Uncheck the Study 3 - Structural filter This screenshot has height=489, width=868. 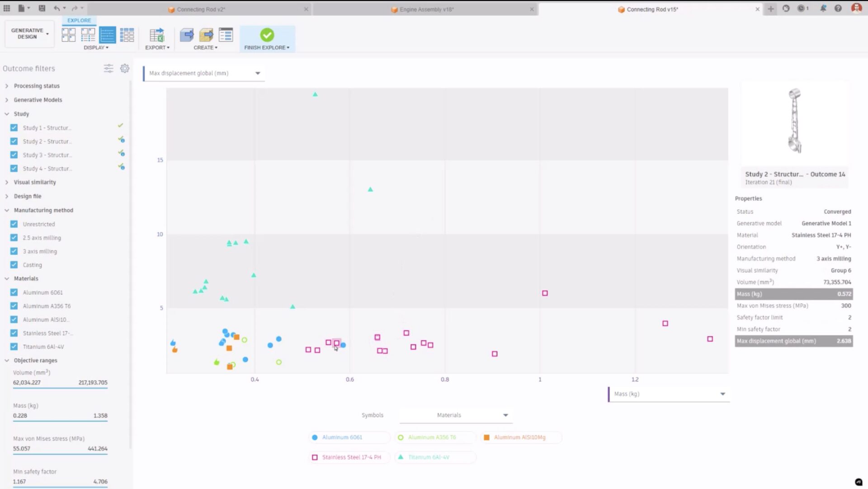[x=14, y=155]
